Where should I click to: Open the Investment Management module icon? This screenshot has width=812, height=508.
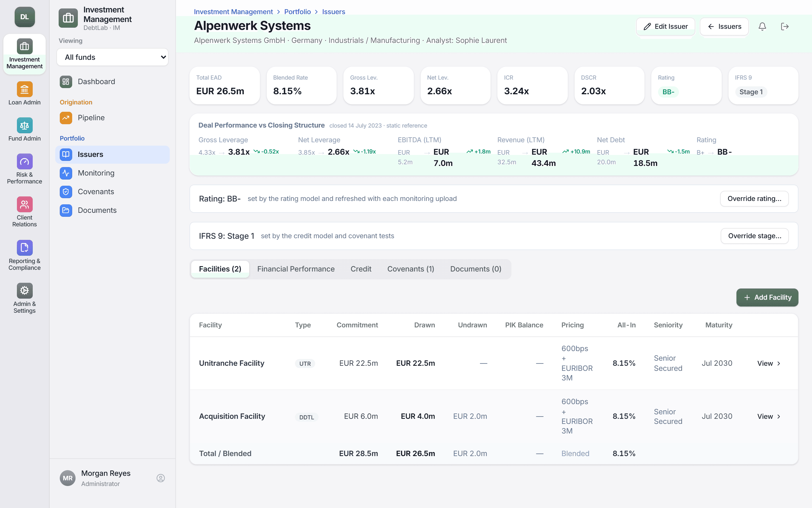[x=25, y=54]
